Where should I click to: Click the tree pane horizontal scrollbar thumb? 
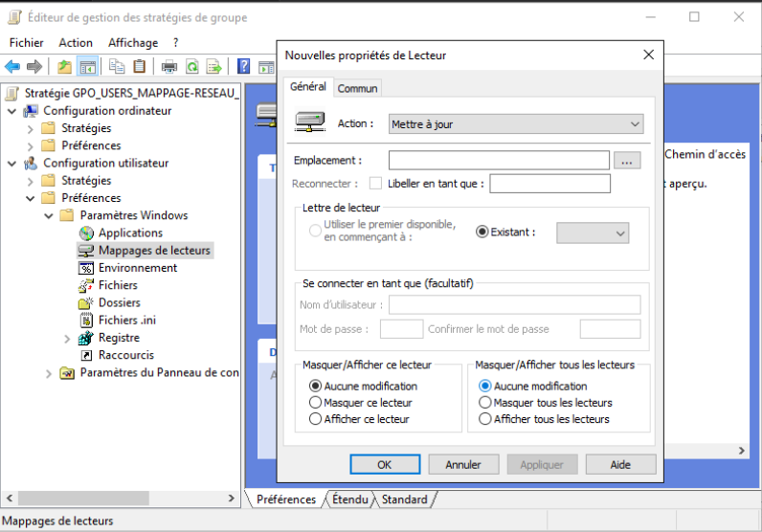point(83,498)
